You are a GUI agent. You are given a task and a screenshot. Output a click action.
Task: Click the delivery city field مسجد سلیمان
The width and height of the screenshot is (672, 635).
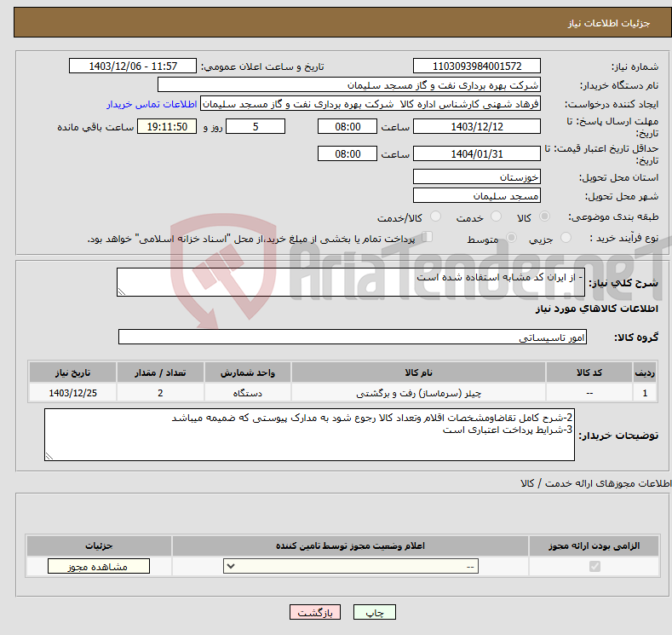coord(477,195)
